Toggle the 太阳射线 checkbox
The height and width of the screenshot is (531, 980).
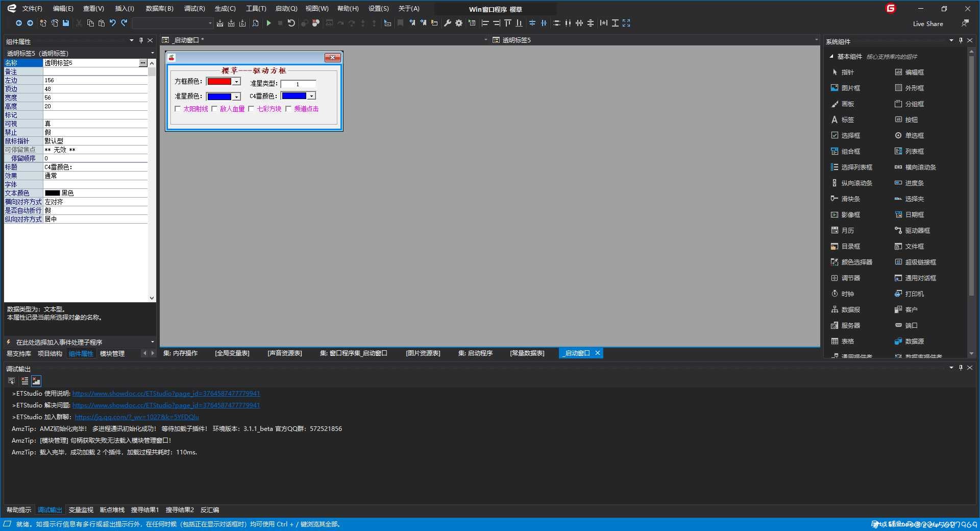pos(178,109)
